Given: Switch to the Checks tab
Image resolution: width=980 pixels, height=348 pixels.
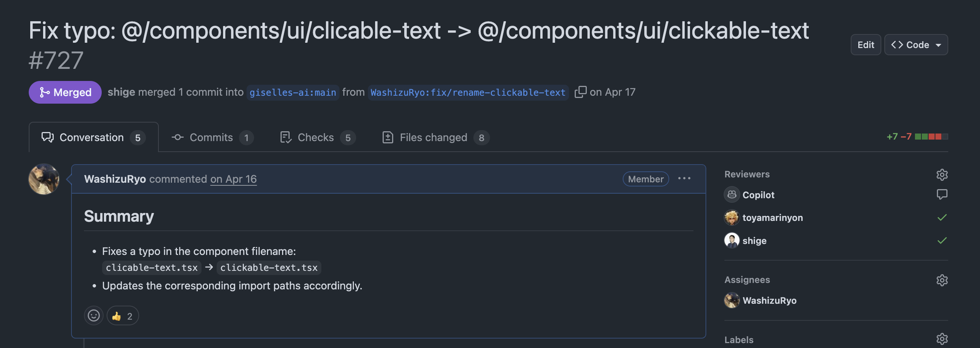Looking at the screenshot, I should tap(315, 137).
